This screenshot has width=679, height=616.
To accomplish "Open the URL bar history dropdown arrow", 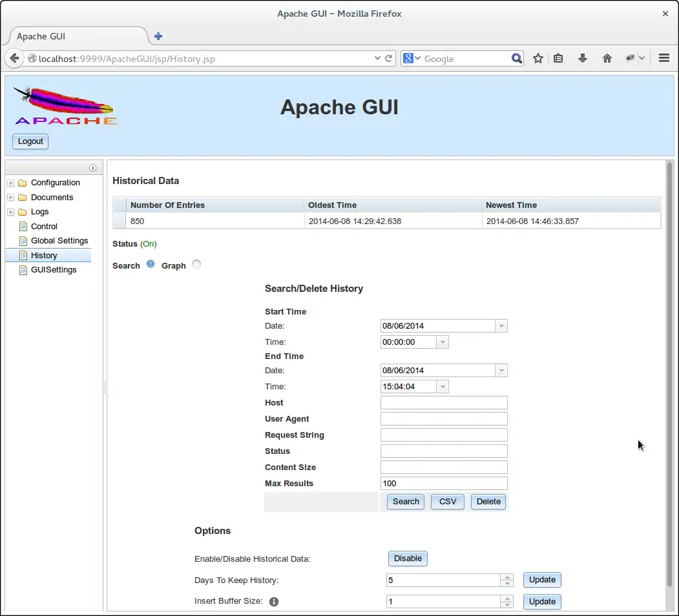I will (377, 58).
